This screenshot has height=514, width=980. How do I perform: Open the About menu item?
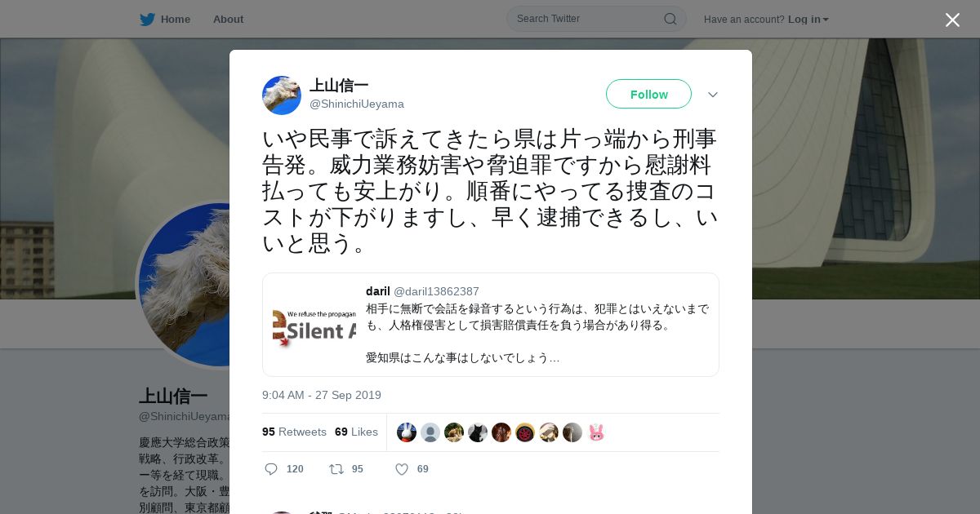coord(228,19)
